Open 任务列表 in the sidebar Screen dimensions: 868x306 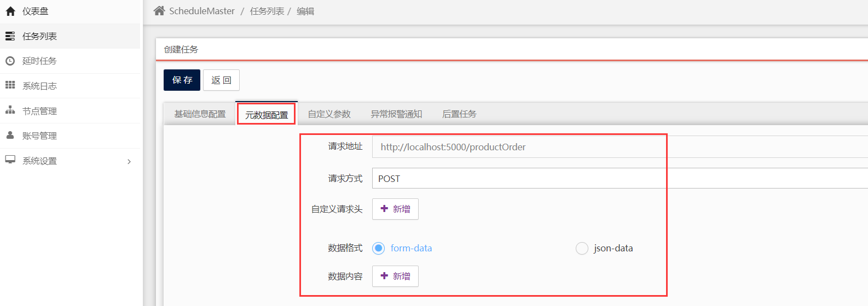[70, 36]
